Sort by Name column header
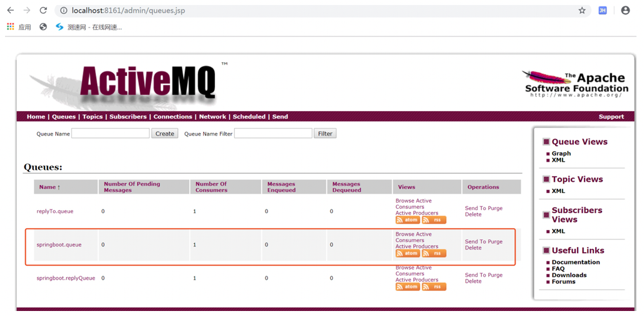The image size is (644, 316). point(49,187)
